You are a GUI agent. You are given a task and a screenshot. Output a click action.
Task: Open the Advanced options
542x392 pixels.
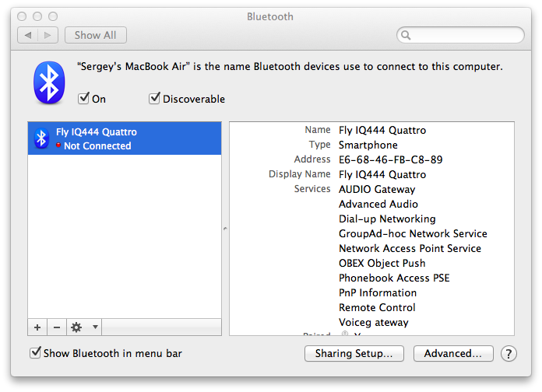453,354
